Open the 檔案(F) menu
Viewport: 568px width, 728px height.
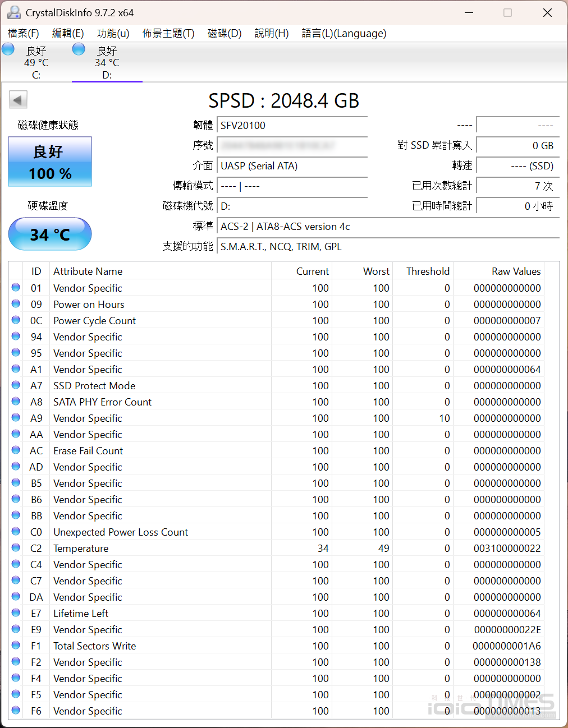tap(23, 34)
